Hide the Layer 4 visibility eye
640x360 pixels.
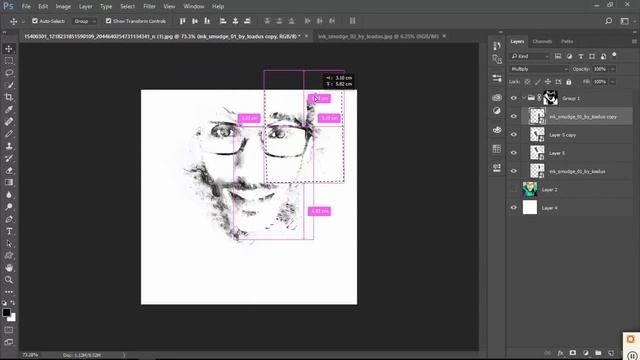click(x=513, y=207)
